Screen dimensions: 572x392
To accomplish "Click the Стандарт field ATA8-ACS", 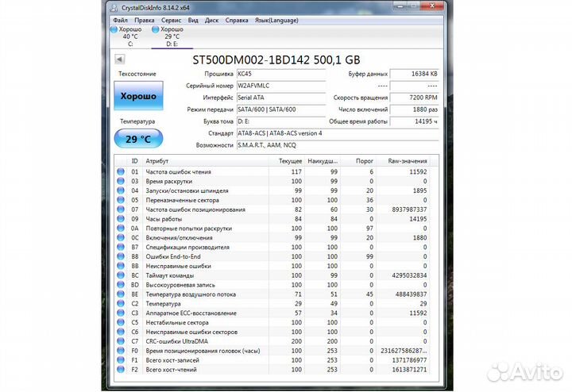I will tap(338, 133).
